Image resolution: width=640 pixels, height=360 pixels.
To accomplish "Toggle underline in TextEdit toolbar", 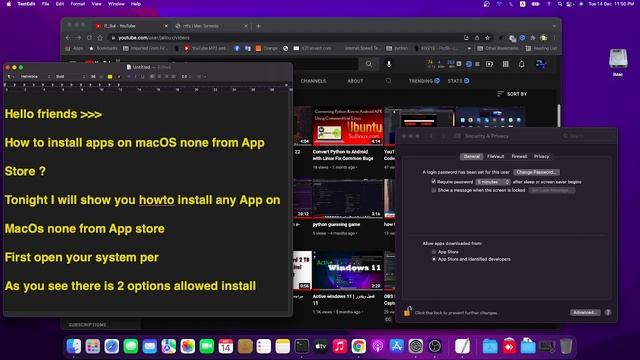I will [x=142, y=76].
